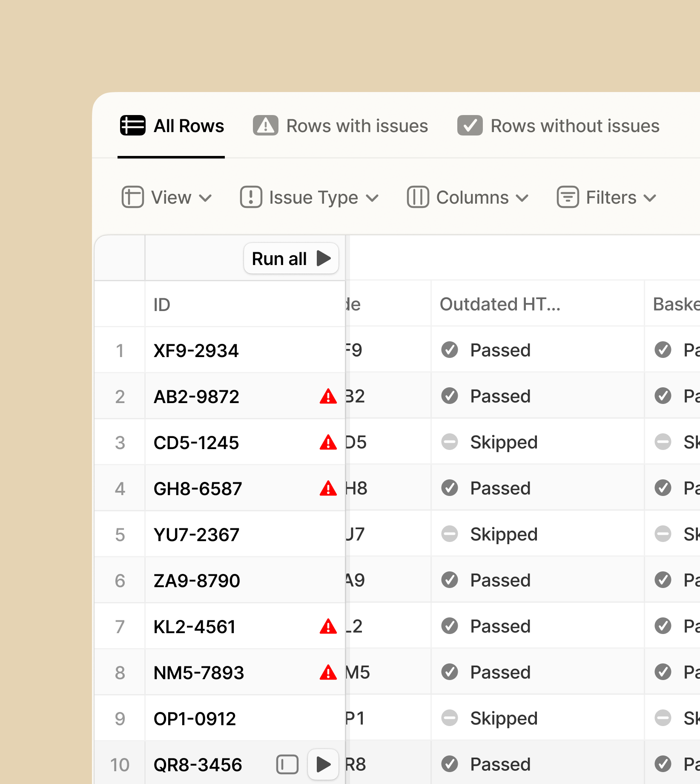
Task: Click the alert triangle beside KL2-4561
Action: coord(328,626)
